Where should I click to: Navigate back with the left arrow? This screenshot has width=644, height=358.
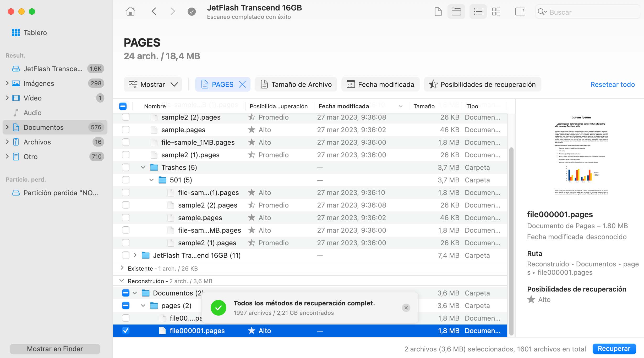(154, 12)
